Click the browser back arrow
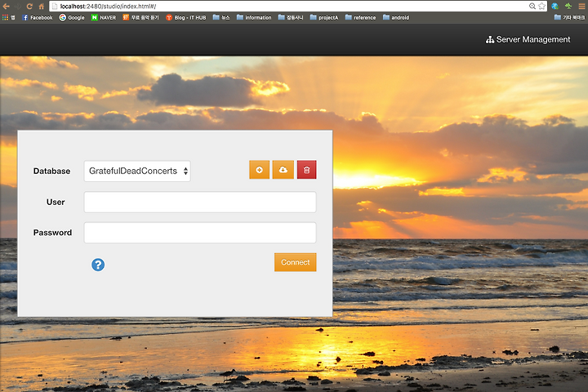 tap(6, 6)
